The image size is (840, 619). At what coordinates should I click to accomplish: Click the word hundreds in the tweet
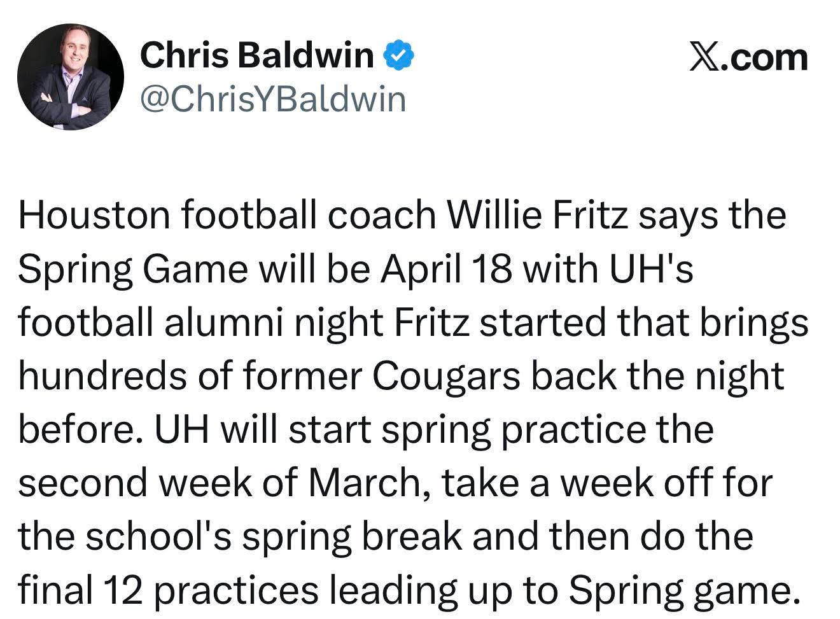(x=102, y=376)
